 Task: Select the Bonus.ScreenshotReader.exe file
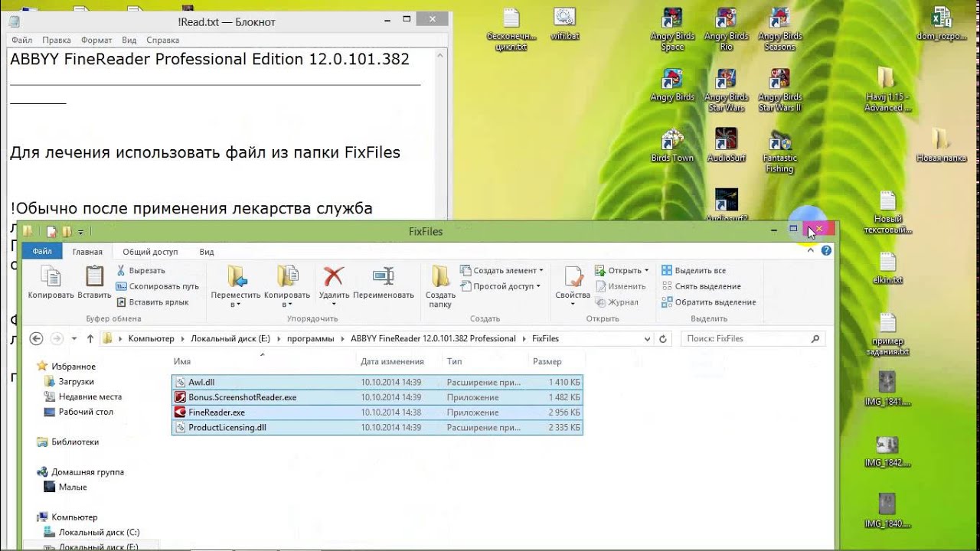[x=377, y=397]
